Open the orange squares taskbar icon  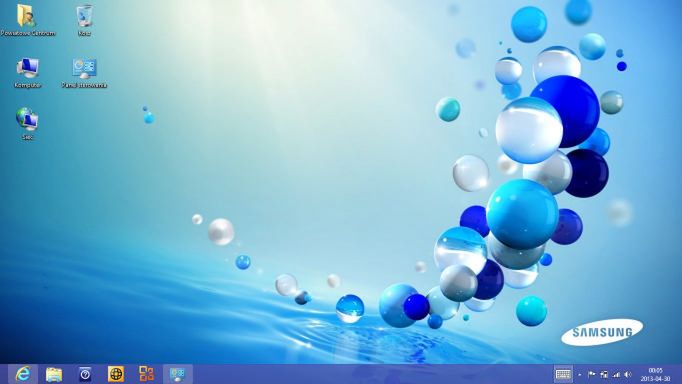point(147,374)
